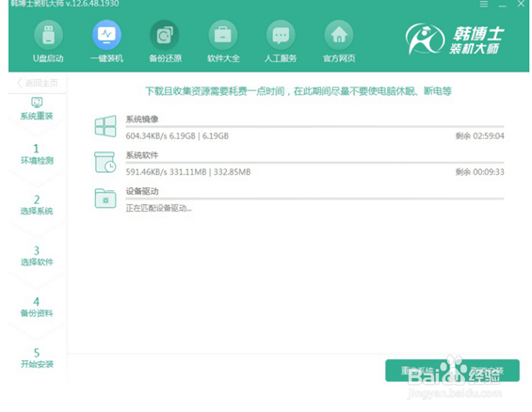Image resolution: width=532 pixels, height=412 pixels.
Task: Click the 系统重装 sidebar icon
Action: tap(37, 103)
